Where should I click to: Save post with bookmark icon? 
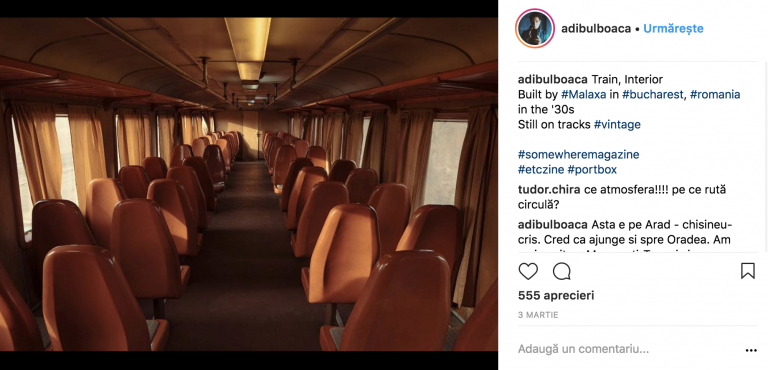(x=747, y=271)
